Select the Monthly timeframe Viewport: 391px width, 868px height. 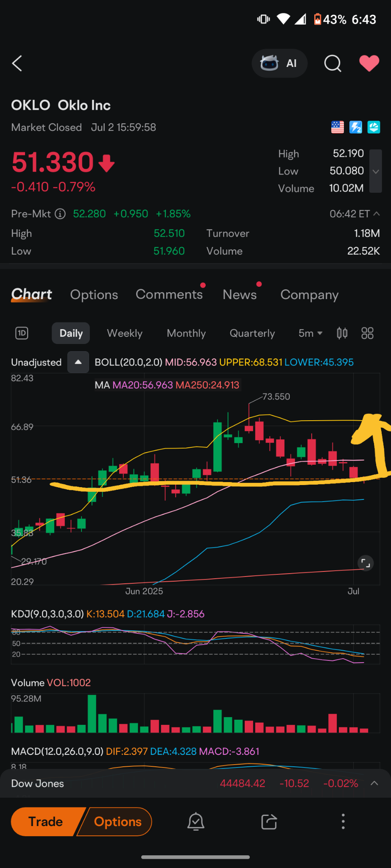pyautogui.click(x=186, y=333)
